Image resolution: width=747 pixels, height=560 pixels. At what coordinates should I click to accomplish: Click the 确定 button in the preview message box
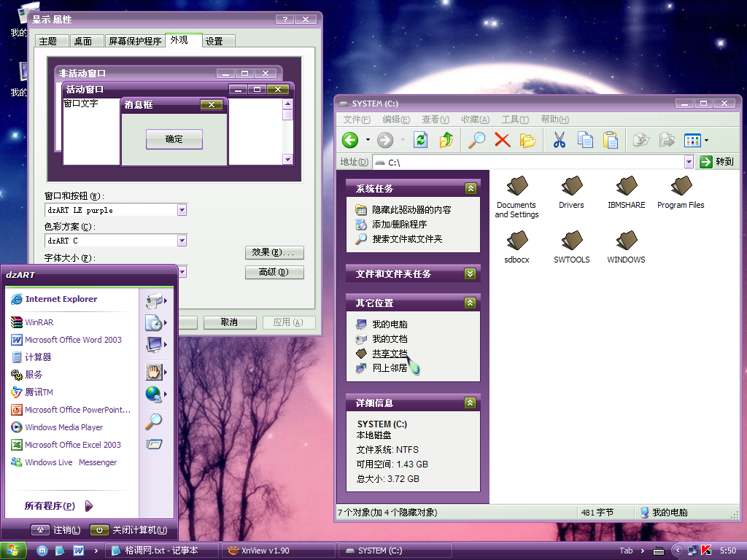174,139
